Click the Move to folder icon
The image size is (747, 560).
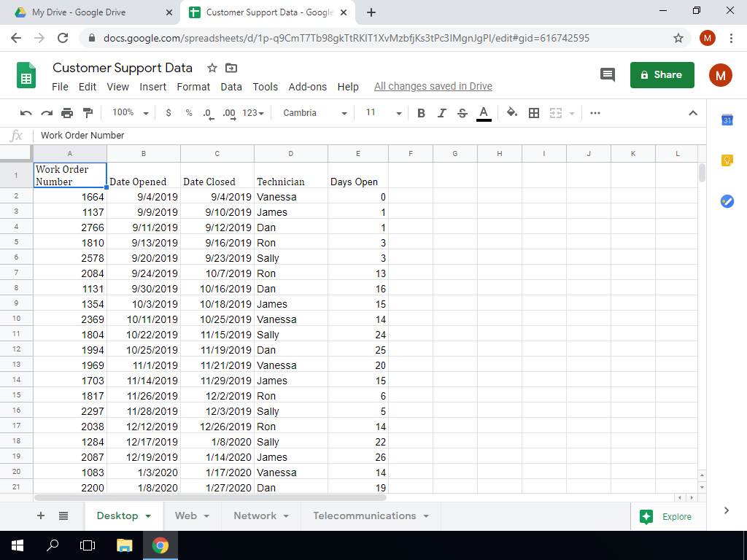coord(231,68)
